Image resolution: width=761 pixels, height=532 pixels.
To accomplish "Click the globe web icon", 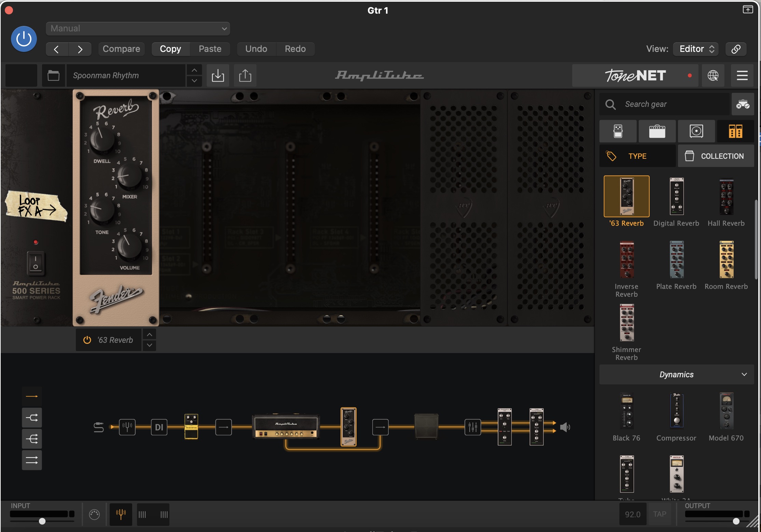I will tap(713, 75).
